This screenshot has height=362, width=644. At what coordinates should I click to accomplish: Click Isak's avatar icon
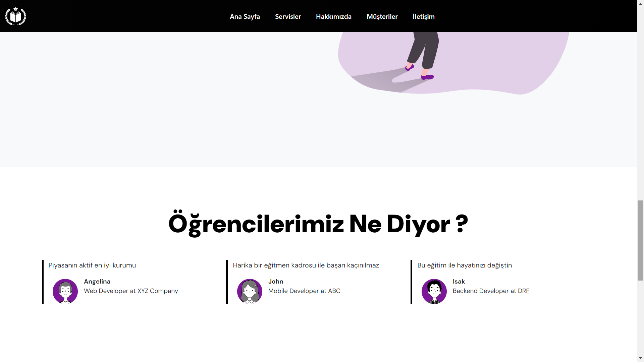[434, 291]
